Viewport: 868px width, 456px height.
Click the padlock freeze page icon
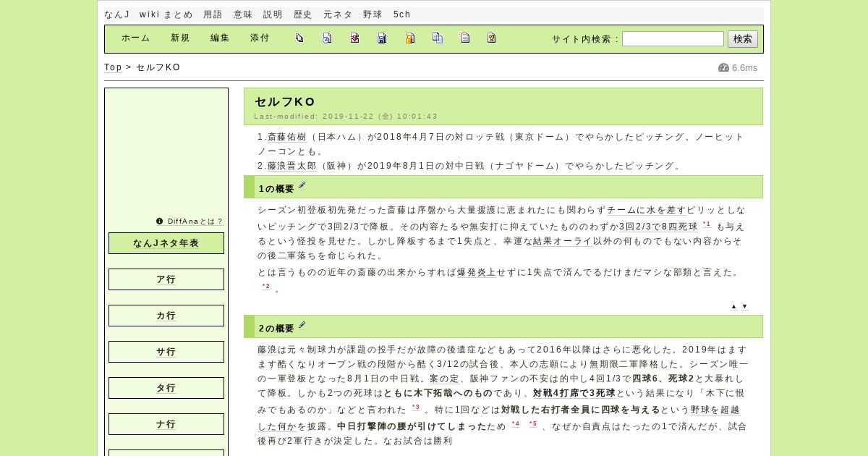[409, 38]
